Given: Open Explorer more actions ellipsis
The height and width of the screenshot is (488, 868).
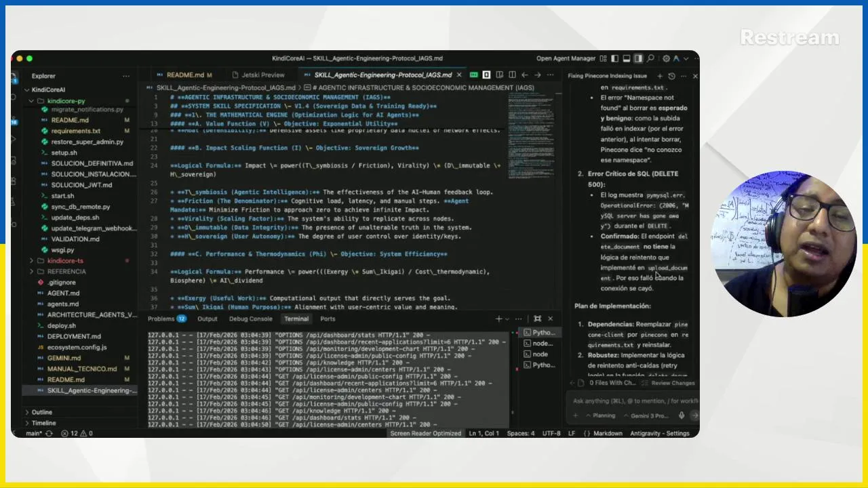Looking at the screenshot, I should click(125, 76).
